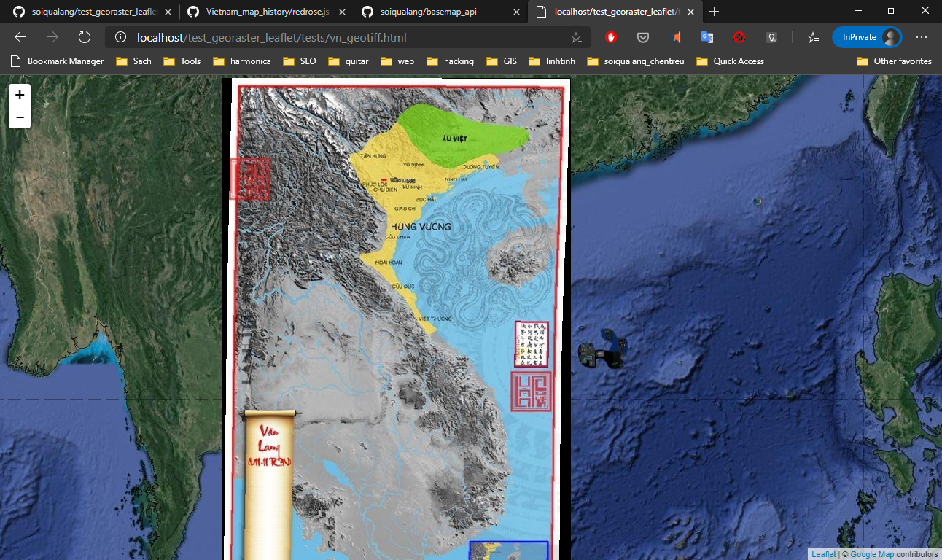Click the TÂN HƯNG label on overlay
942x560 pixels.
click(373, 156)
